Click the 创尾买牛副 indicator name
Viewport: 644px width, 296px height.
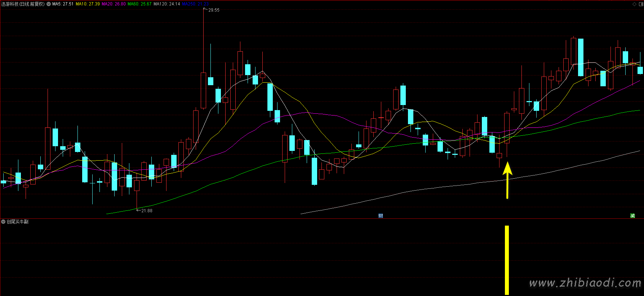(x=17, y=222)
